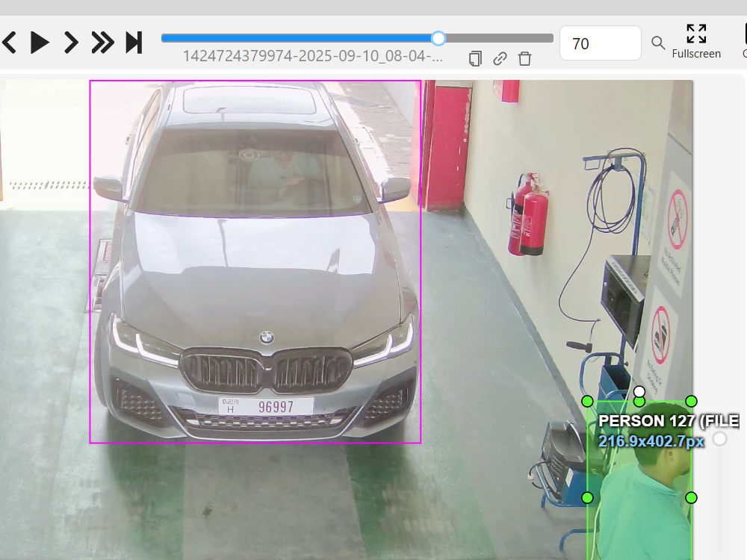Select the green person bounding box
747x560 pixels.
pos(639,481)
